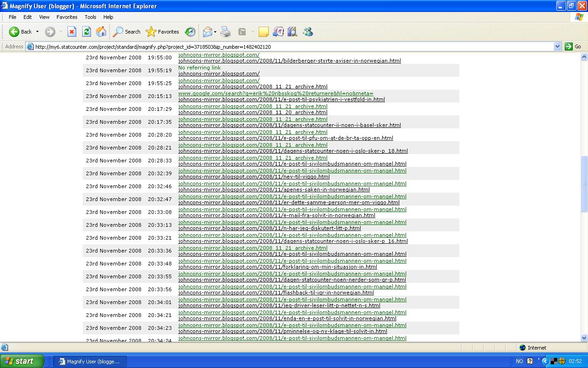
Task: Open the e-mail-fra-solvit-in-norwegian.html link
Action: 277,215
